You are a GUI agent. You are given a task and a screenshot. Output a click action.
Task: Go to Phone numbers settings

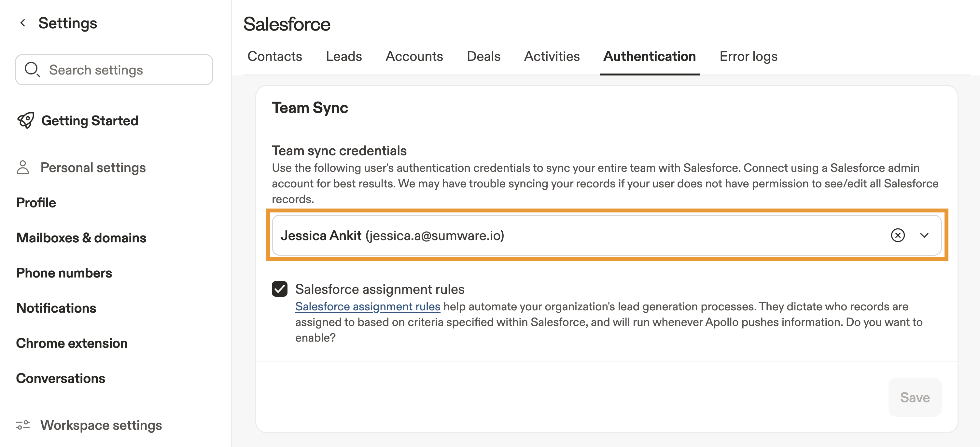pos(64,273)
